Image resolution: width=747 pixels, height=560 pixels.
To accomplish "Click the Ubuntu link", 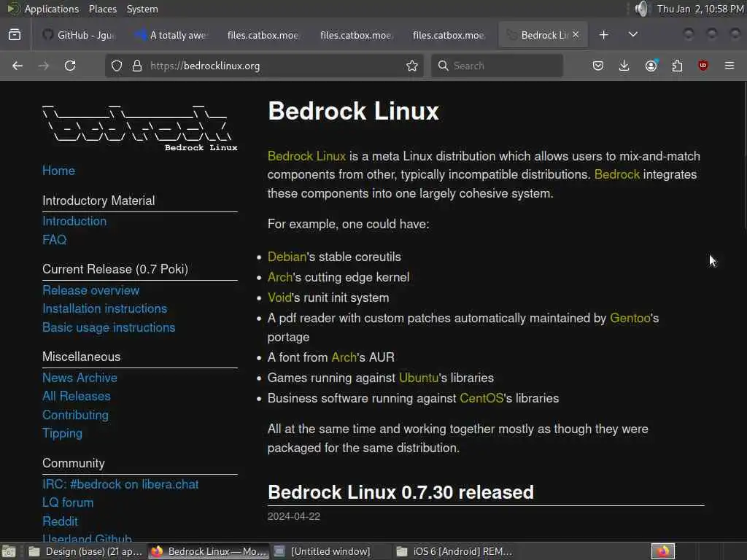I will [x=418, y=378].
